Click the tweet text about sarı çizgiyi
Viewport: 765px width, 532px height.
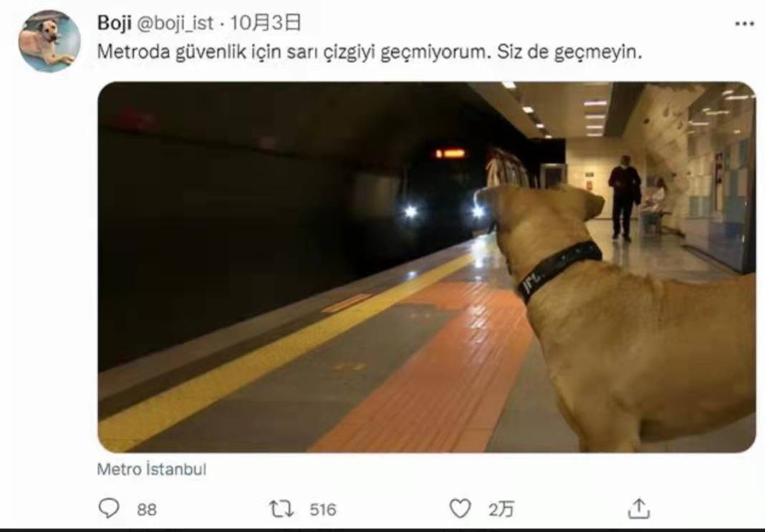pyautogui.click(x=370, y=52)
